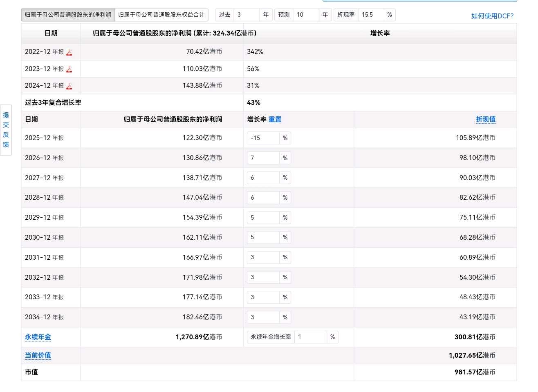538x392 pixels.
Task: Open the 2024-12 annual report PDF icon
Action: coord(69,86)
